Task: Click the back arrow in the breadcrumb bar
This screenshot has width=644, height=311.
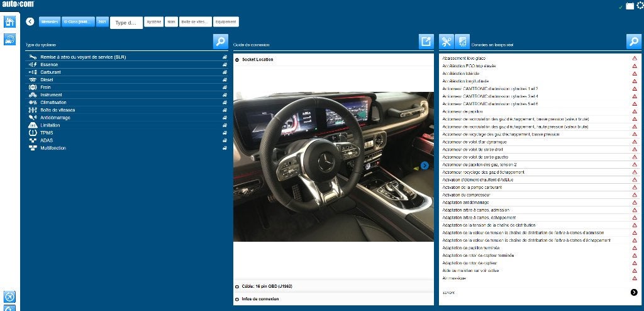Action: [x=30, y=21]
